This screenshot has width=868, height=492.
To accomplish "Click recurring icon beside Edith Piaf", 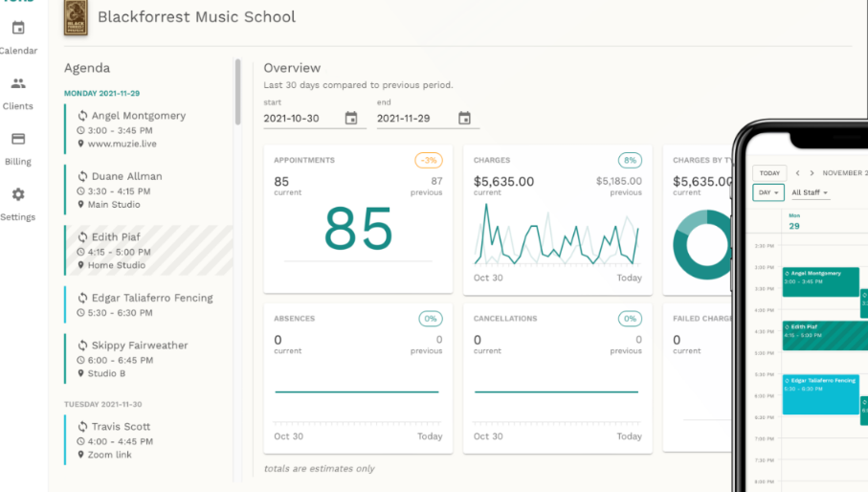I will [x=82, y=237].
